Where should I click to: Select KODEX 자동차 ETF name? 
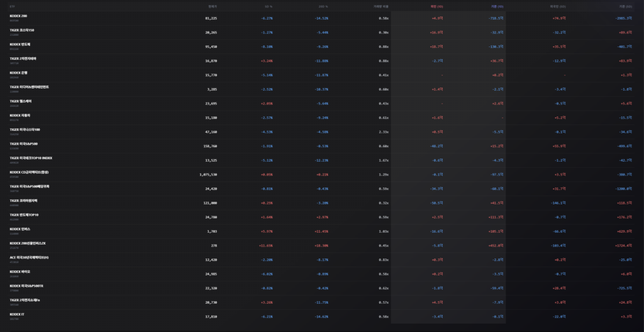[19, 115]
